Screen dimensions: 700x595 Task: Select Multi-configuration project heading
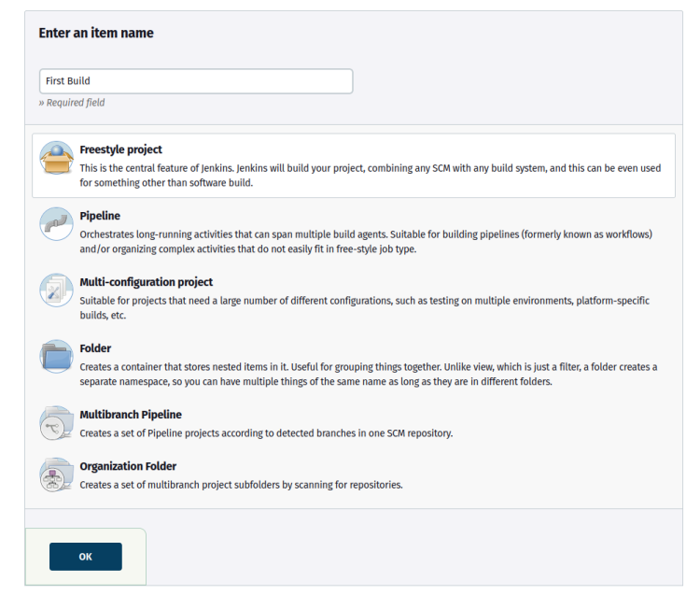tap(146, 282)
